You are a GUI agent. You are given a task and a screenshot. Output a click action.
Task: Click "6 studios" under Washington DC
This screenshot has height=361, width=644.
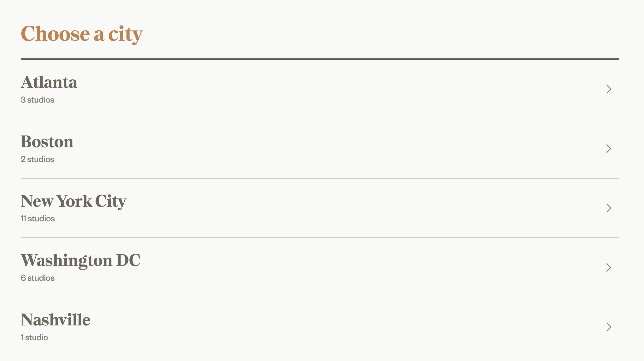[x=38, y=278]
